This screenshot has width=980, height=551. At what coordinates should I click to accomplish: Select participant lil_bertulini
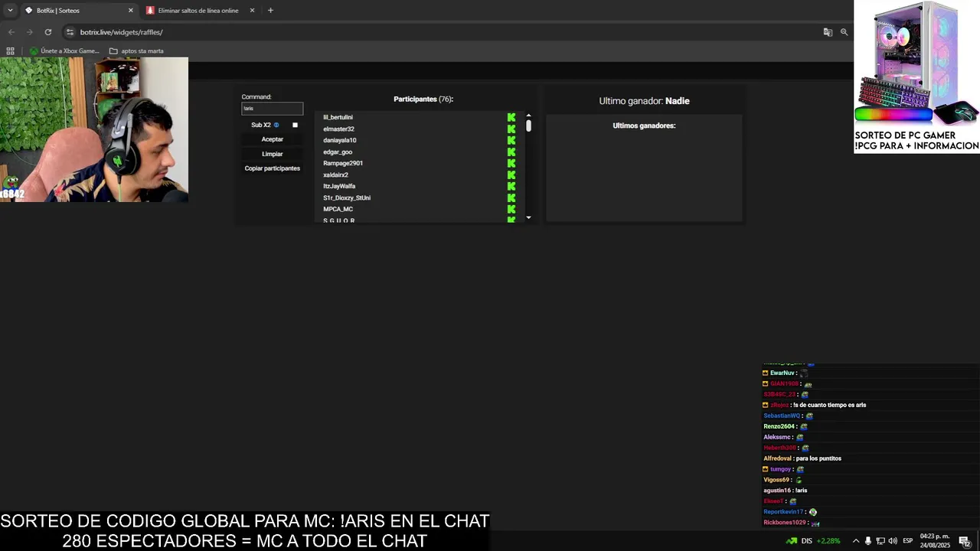click(338, 117)
